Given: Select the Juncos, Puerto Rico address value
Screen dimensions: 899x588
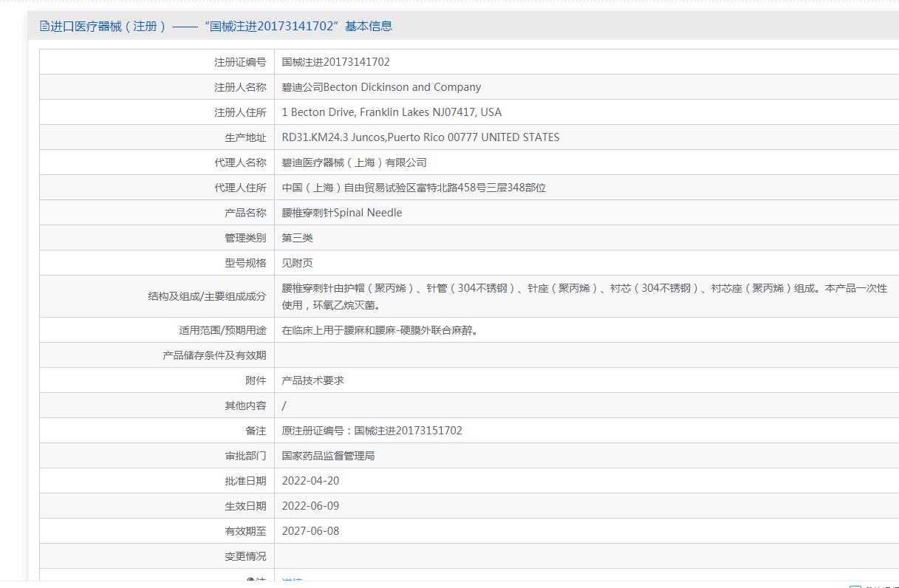Looking at the screenshot, I should point(420,137).
